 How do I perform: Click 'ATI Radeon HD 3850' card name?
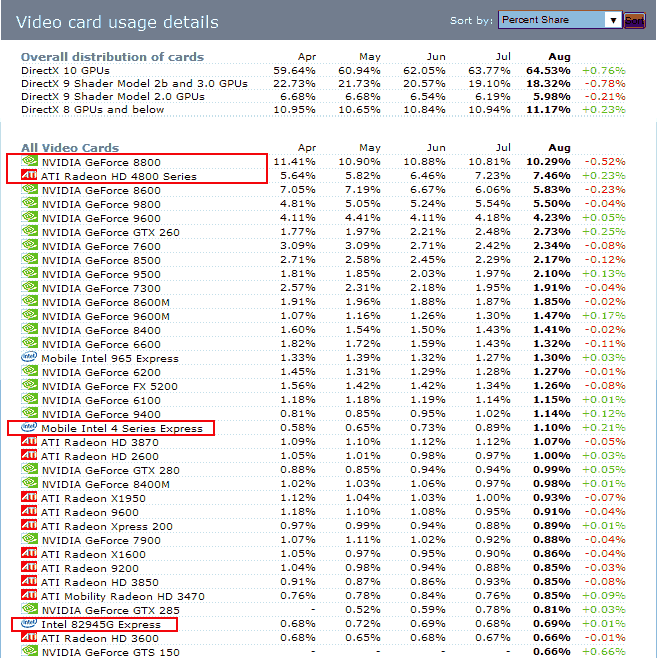point(100,582)
